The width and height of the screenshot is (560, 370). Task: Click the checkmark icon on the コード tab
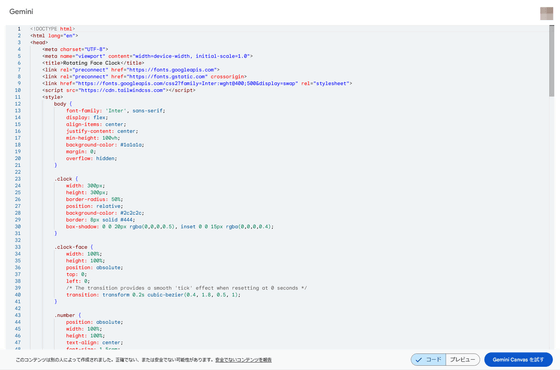pyautogui.click(x=419, y=360)
